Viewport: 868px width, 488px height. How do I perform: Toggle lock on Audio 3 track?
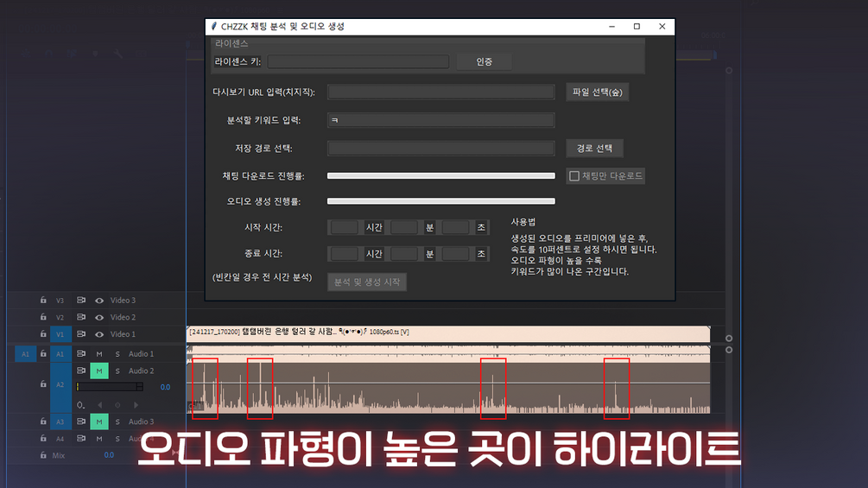coord(43,421)
